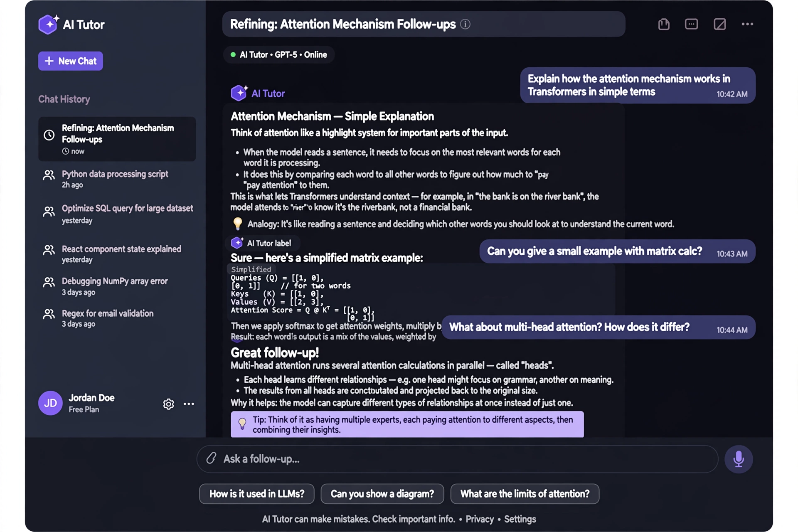
Task: Click the AI Tutor GPT-5 Online status pill
Action: [x=279, y=54]
